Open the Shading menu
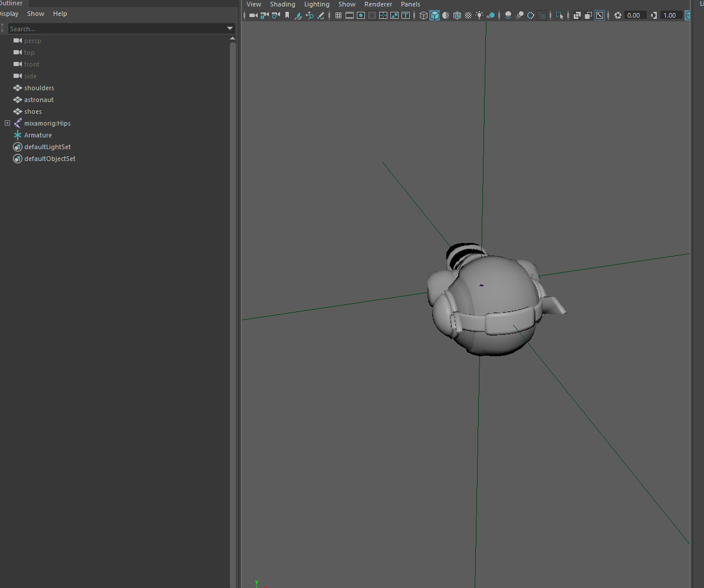Screen dimensions: 704x588 tap(282, 4)
